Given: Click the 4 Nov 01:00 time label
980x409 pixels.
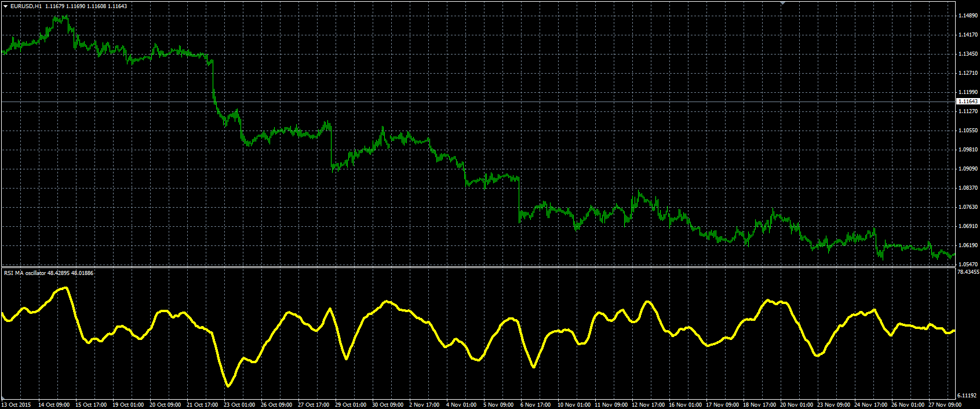Looking at the screenshot, I should (x=461, y=405).
